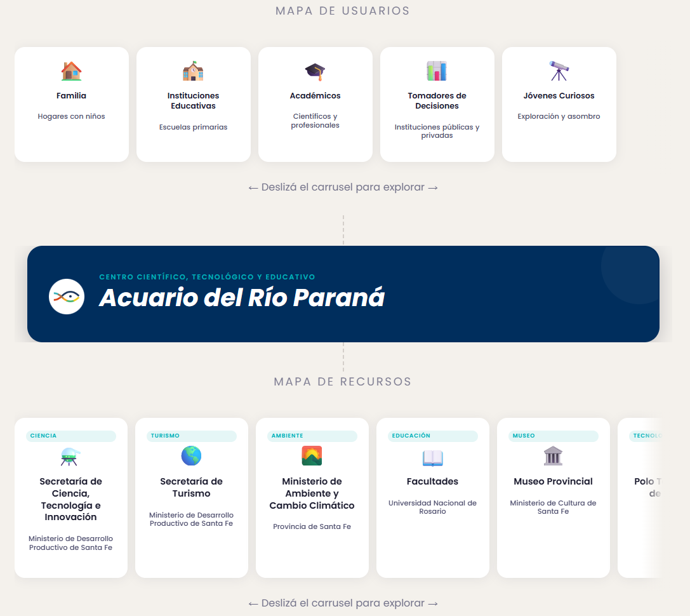The image size is (690, 616).
Task: Select the EDUCACIÓN tag label
Action: [432, 436]
